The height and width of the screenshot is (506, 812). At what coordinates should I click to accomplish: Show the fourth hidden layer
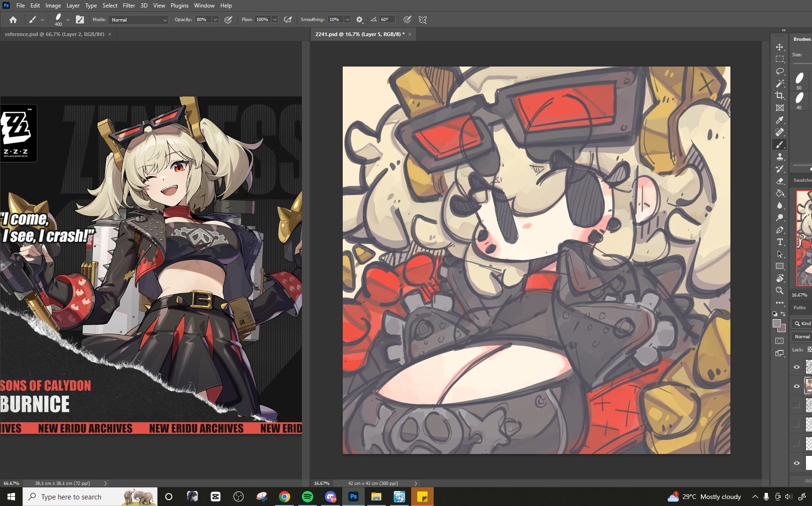pyautogui.click(x=797, y=424)
